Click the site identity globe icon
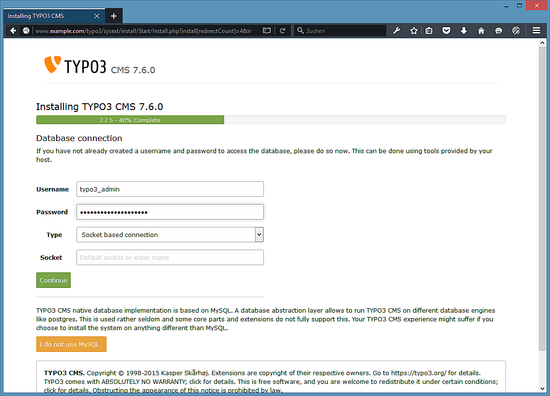 (26, 31)
